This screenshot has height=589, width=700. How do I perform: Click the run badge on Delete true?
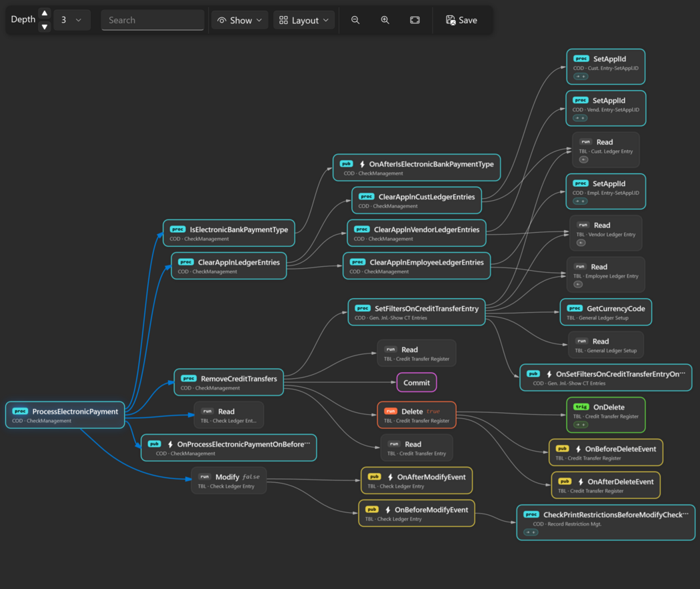click(x=391, y=412)
